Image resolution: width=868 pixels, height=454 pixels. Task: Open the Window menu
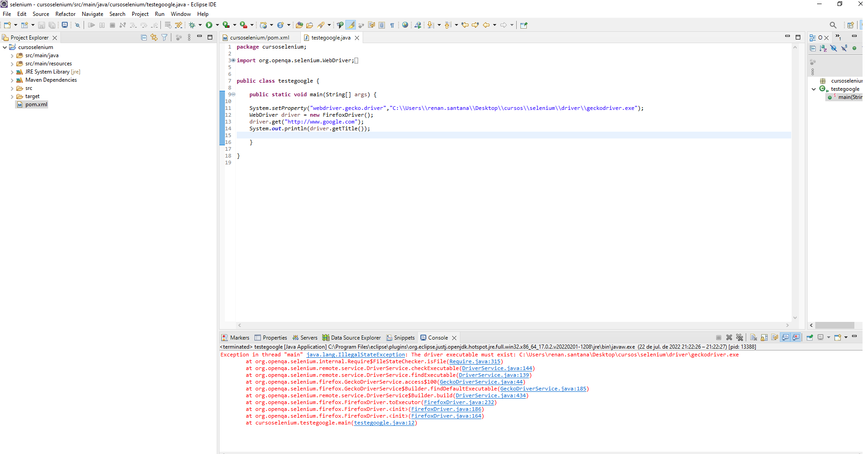pos(180,14)
